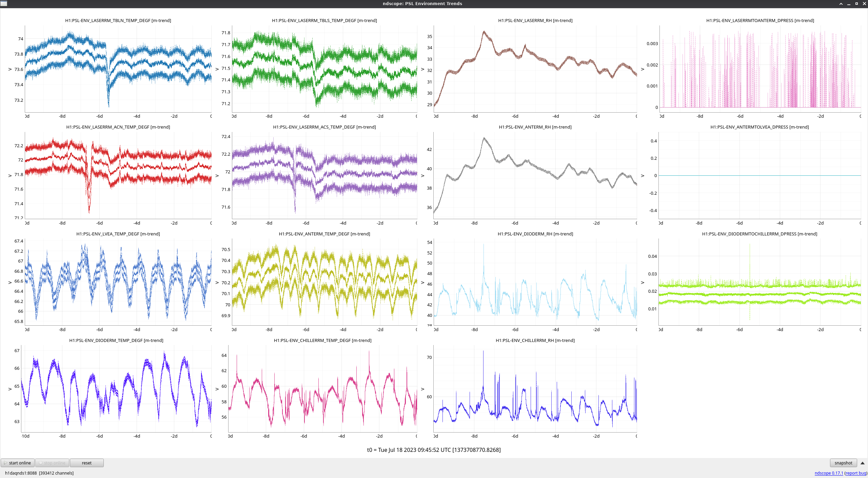
Task: Minimize the ndscope window
Action: click(x=849, y=4)
